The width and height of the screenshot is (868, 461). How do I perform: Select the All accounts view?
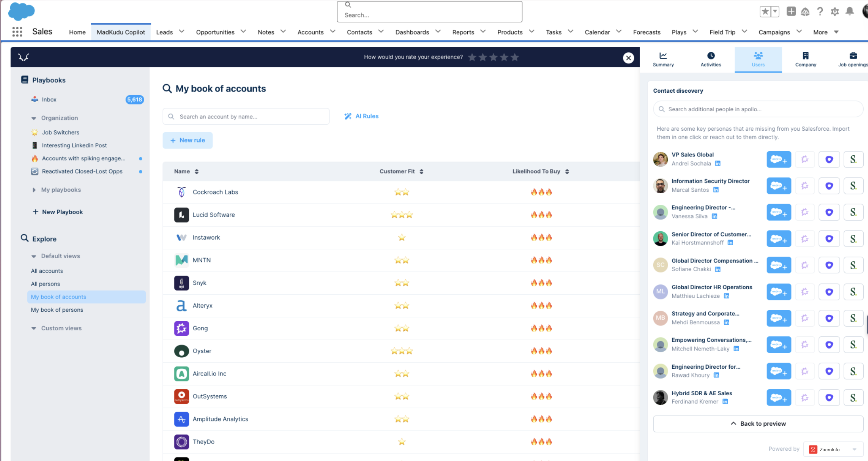point(47,271)
